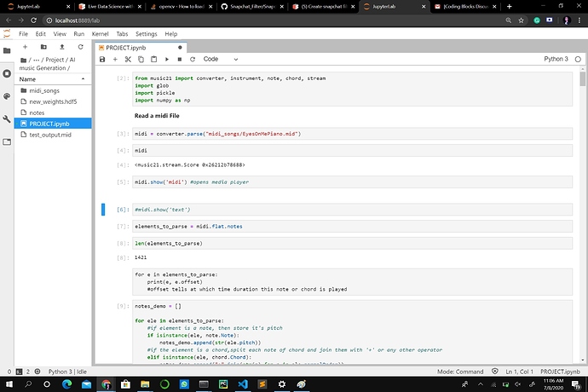588x392 pixels.
Task: Cut the selected cell using scissors icon
Action: [128, 59]
